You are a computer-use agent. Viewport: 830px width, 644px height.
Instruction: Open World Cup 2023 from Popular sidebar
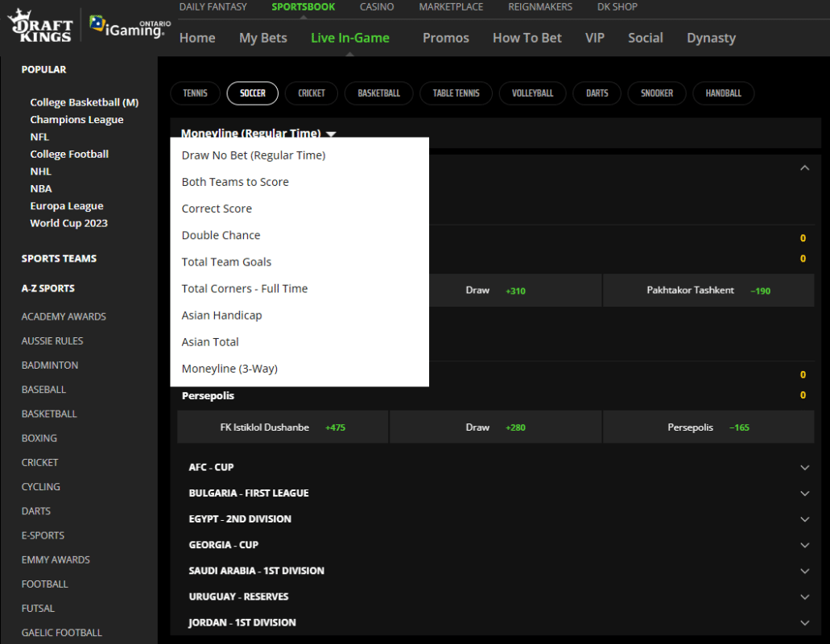(x=68, y=222)
